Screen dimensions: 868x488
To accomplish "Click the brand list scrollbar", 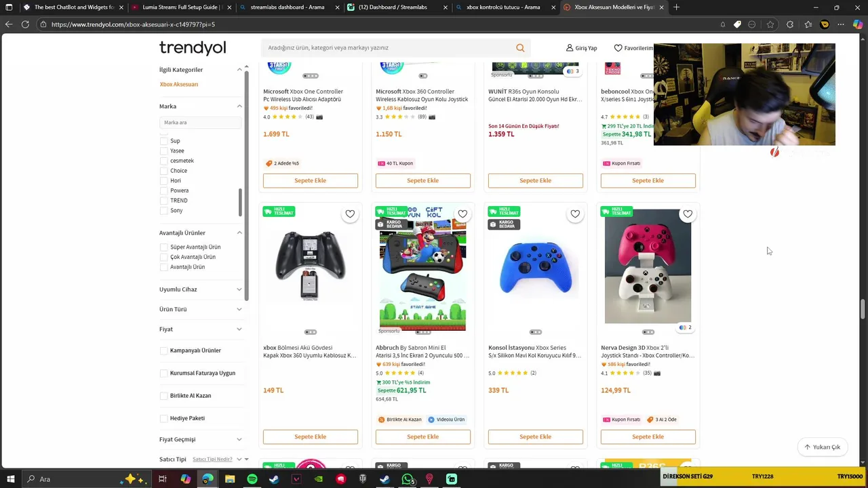I will coord(239,203).
